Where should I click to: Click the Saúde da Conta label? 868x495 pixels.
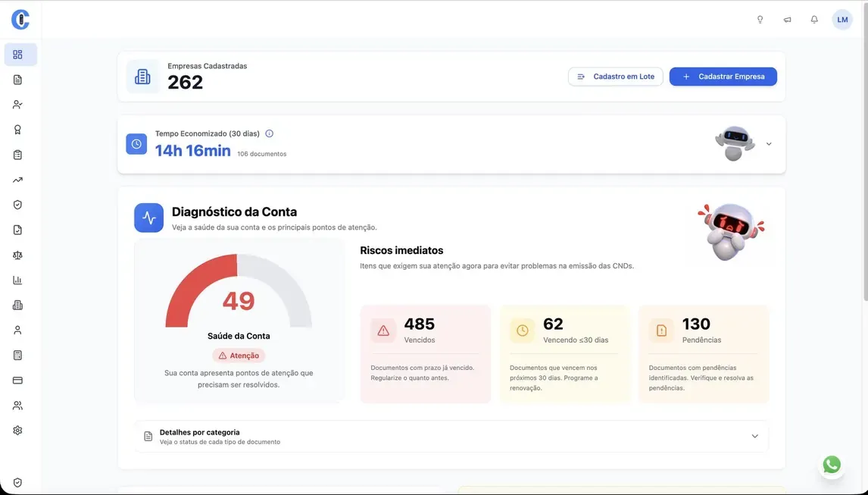pyautogui.click(x=239, y=336)
